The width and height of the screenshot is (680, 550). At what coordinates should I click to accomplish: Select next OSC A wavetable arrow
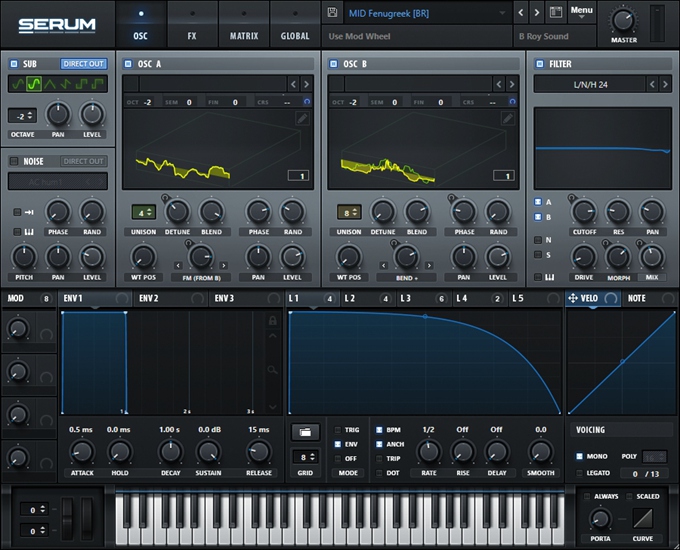click(306, 84)
